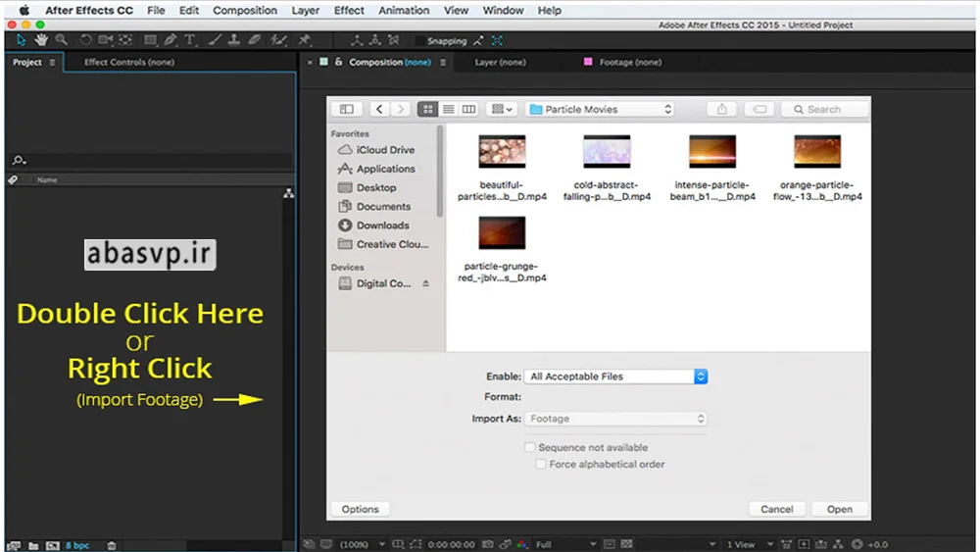Select the Type tool

point(190,40)
